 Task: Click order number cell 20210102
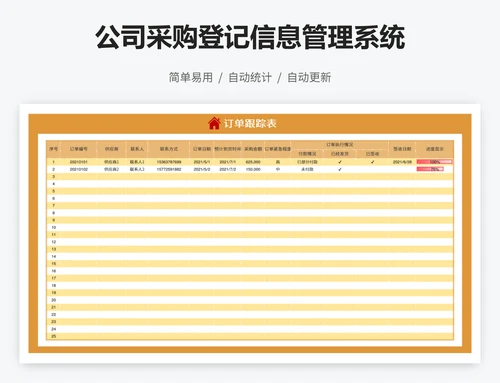coord(79,169)
